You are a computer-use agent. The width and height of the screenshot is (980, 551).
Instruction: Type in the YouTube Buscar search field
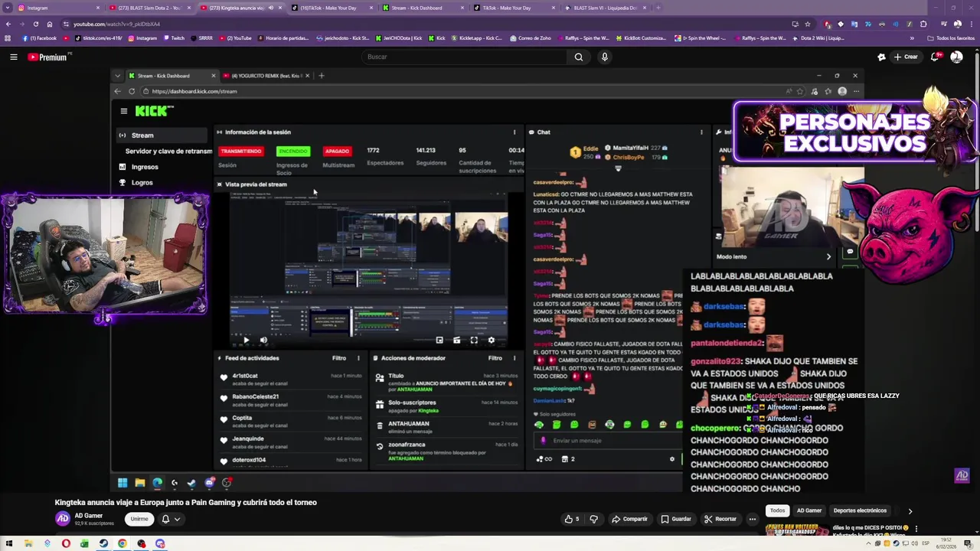coord(464,57)
